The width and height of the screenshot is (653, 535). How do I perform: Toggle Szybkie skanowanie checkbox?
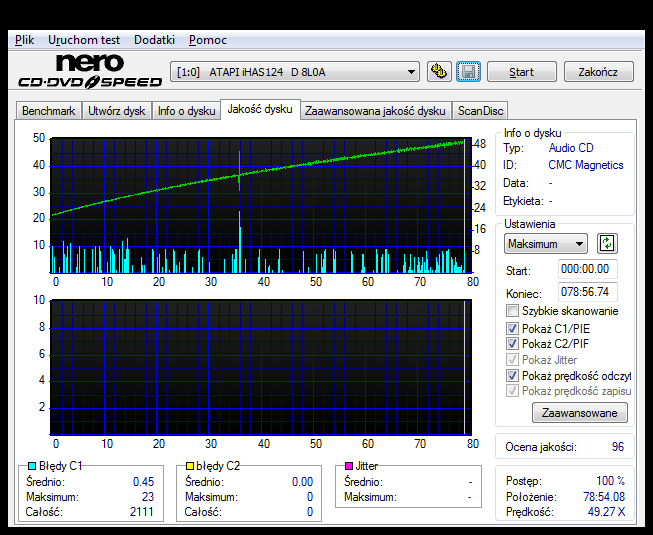tap(512, 311)
